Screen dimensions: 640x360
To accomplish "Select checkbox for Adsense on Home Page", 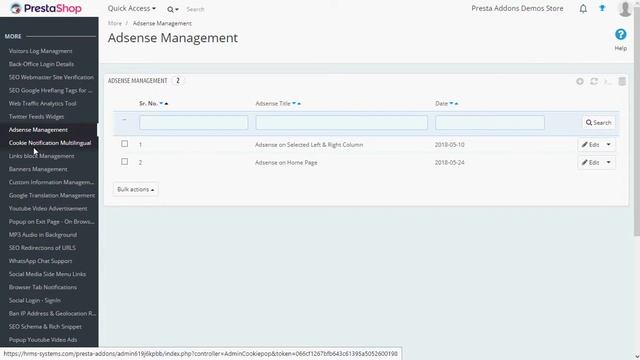I will point(124,162).
